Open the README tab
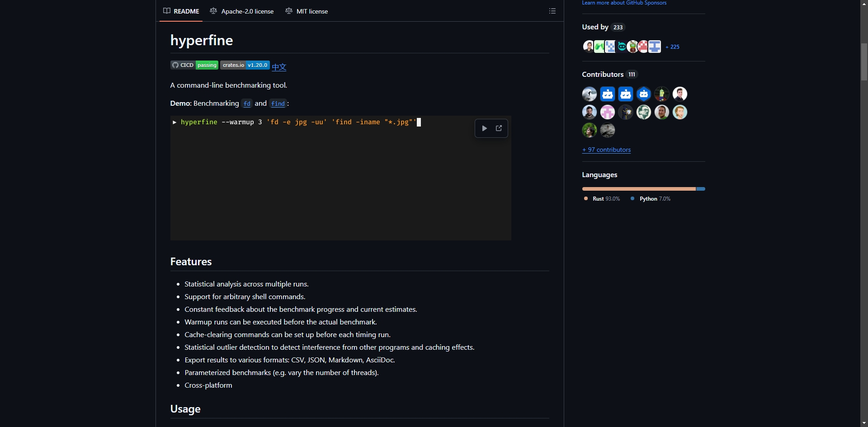This screenshot has height=427, width=868. point(181,11)
